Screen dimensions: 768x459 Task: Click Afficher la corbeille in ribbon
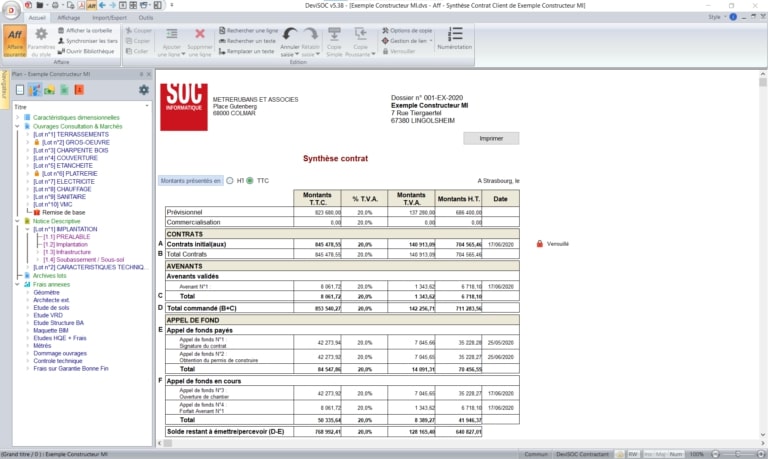click(x=88, y=30)
